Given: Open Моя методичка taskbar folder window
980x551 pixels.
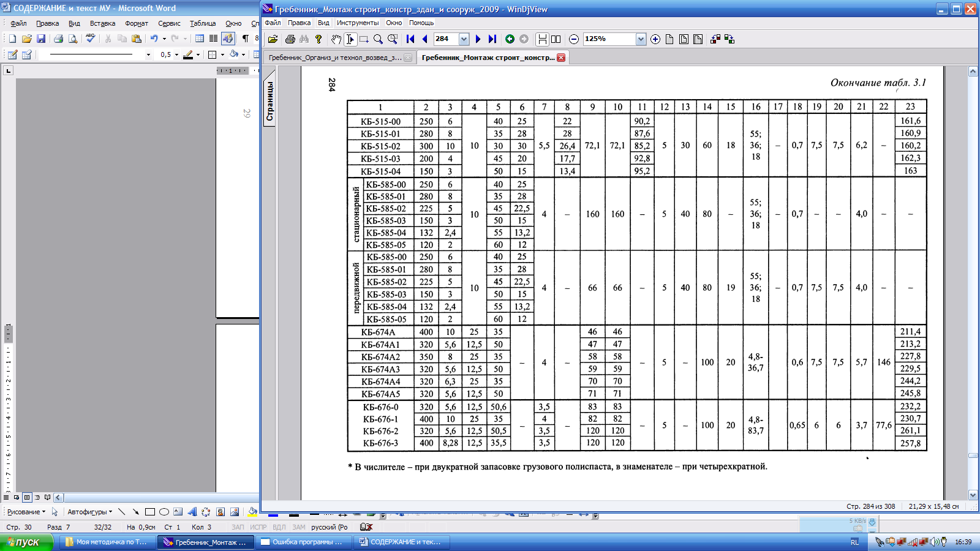Looking at the screenshot, I should click(x=107, y=542).
